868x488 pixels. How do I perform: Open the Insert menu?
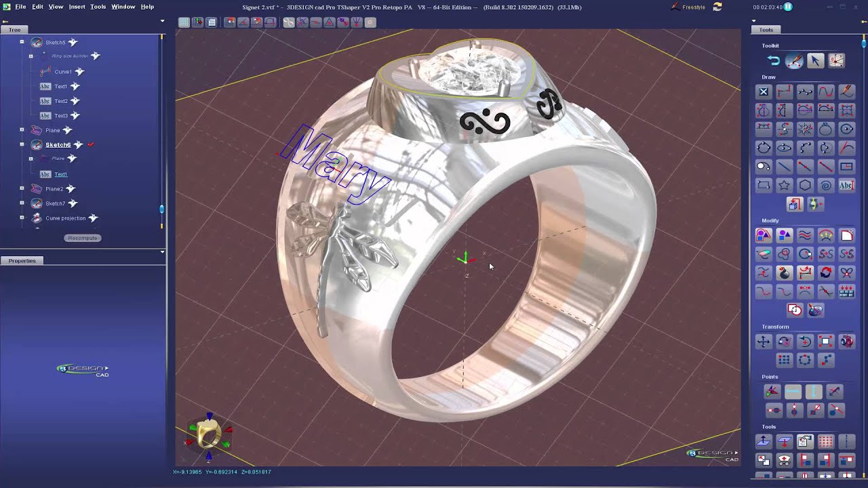click(x=77, y=7)
